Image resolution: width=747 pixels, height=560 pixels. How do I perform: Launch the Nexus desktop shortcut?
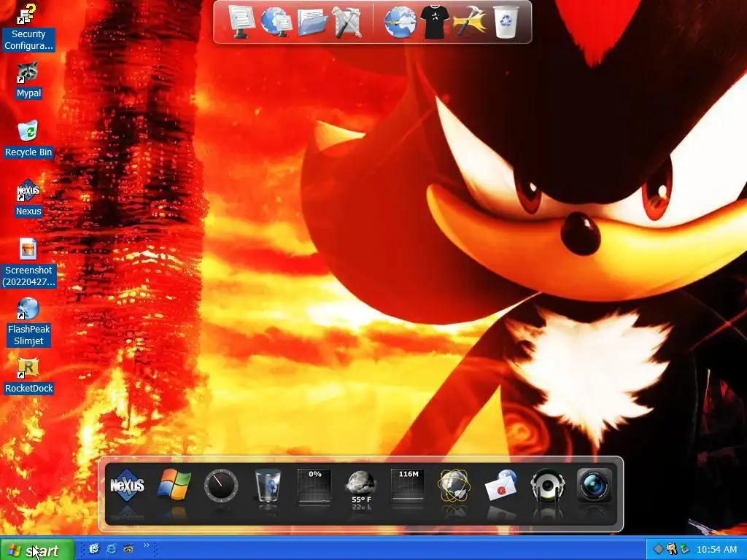coord(28,198)
